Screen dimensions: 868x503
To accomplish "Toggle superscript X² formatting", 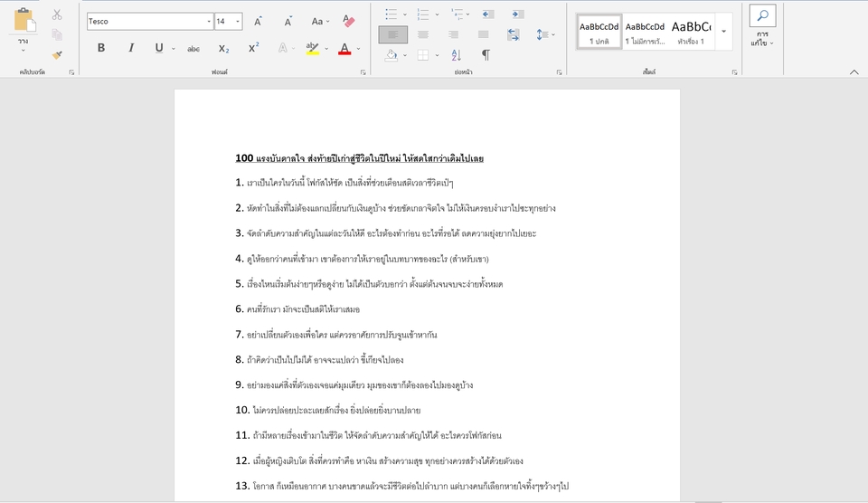I will [x=253, y=48].
